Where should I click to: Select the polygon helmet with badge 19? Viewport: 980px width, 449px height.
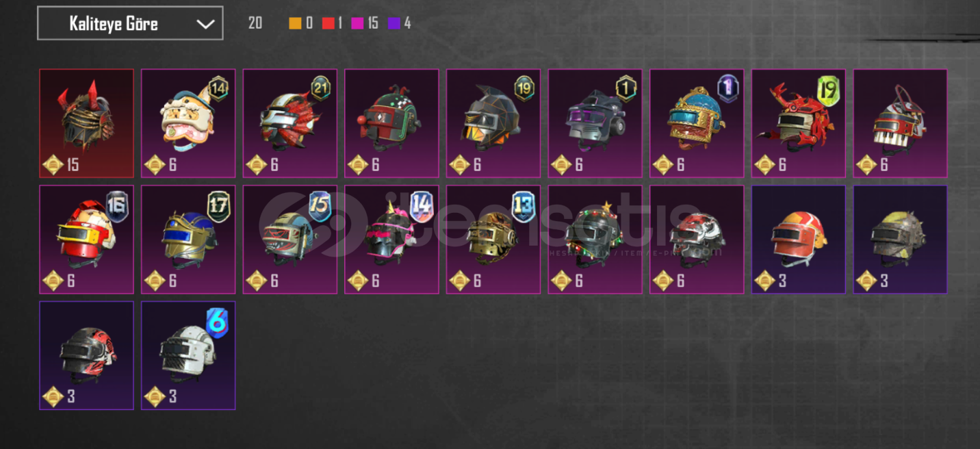tap(493, 123)
